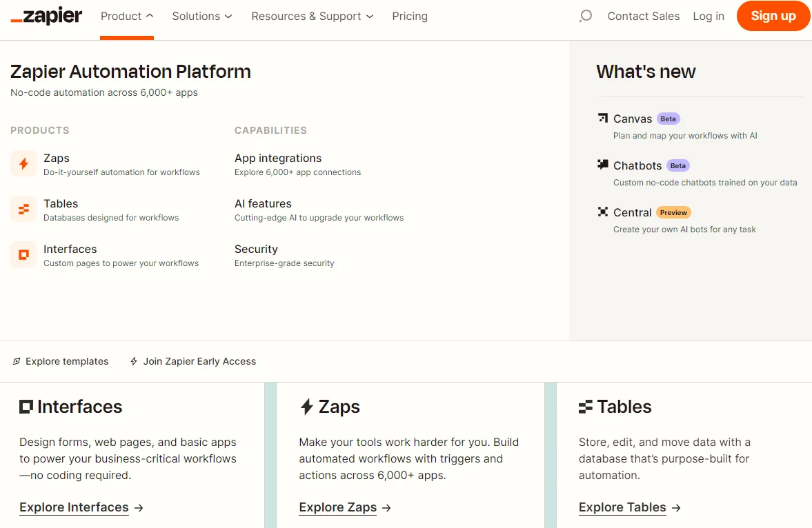This screenshot has height=528, width=812.
Task: Click the Tables icon on the Tables card
Action: tap(586, 407)
